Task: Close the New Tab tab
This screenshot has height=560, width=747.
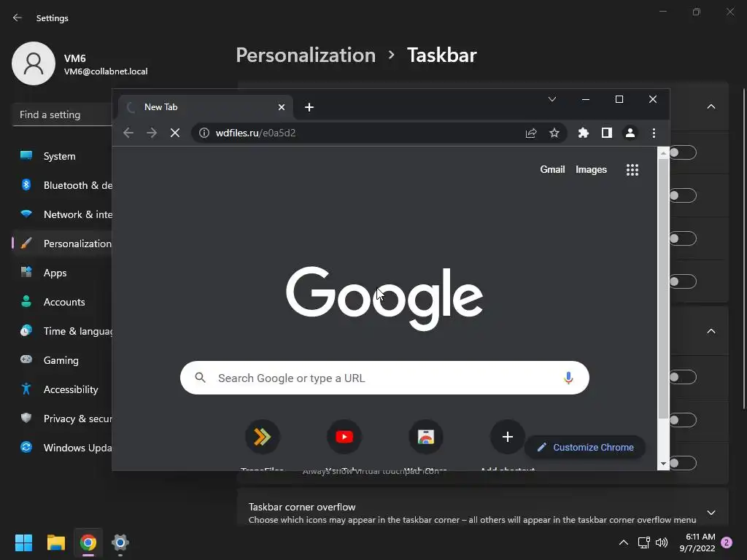Action: [282, 107]
